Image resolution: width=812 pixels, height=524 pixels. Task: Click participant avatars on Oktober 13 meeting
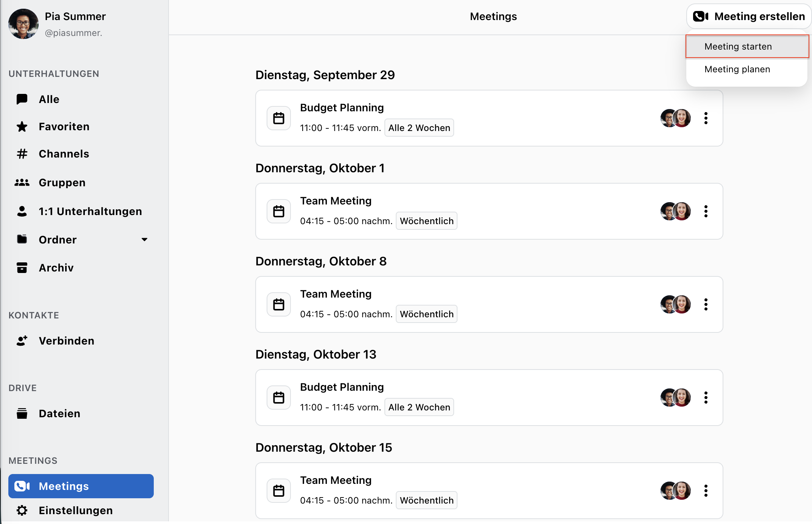pos(676,398)
